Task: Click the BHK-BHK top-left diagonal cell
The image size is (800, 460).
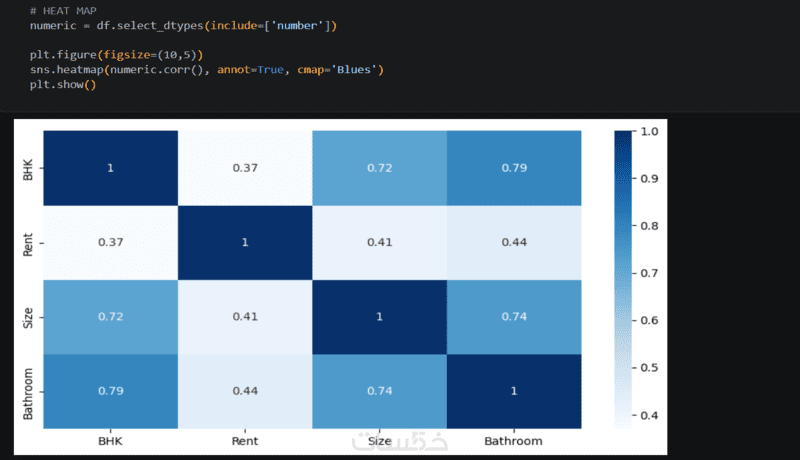Action: pyautogui.click(x=111, y=168)
